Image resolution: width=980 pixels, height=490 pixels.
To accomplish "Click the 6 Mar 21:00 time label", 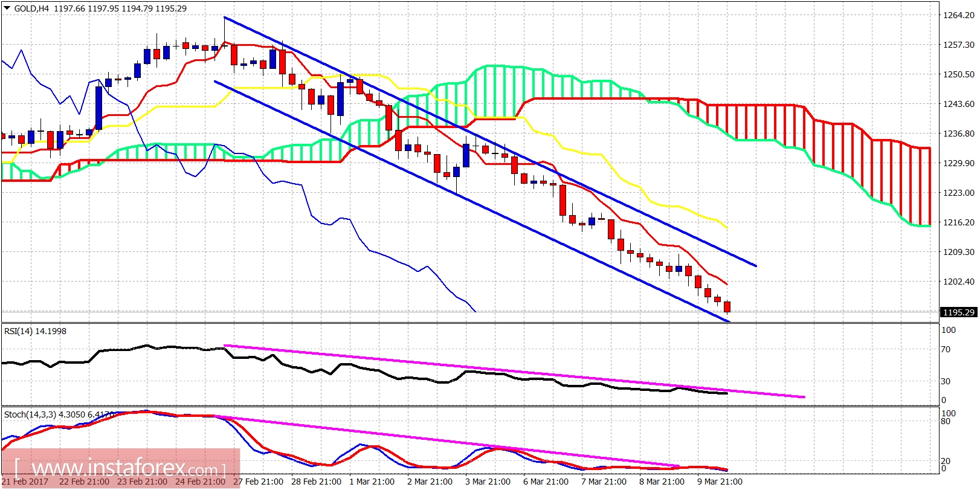I will click(546, 482).
